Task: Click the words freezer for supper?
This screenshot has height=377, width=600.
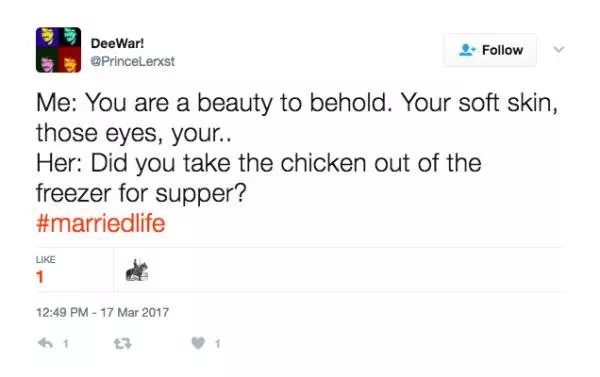Action: (x=141, y=193)
